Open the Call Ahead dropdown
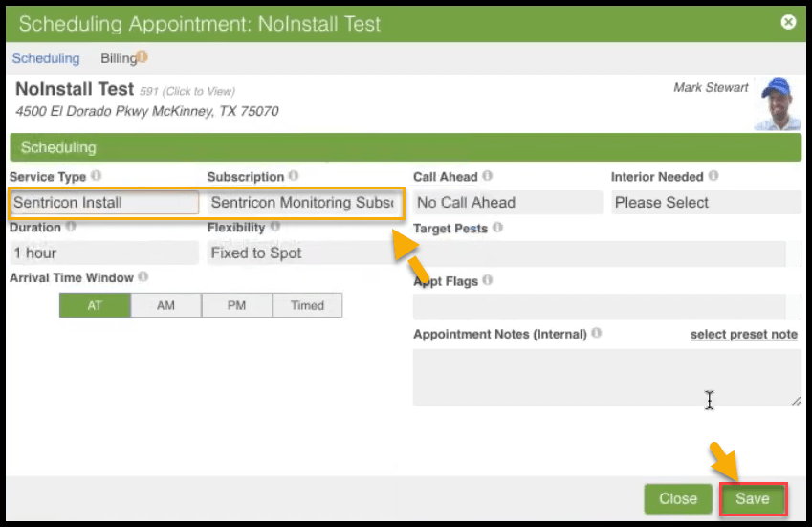 click(507, 203)
